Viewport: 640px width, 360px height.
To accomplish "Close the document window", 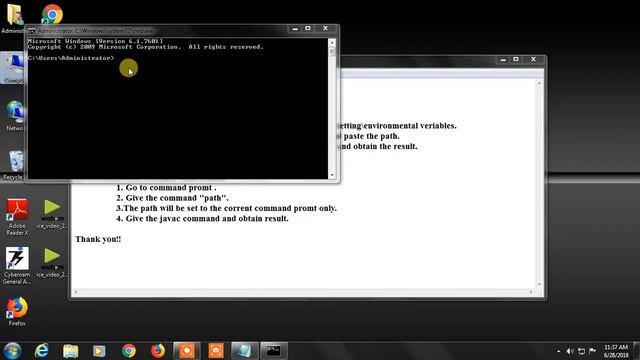I will click(x=533, y=60).
